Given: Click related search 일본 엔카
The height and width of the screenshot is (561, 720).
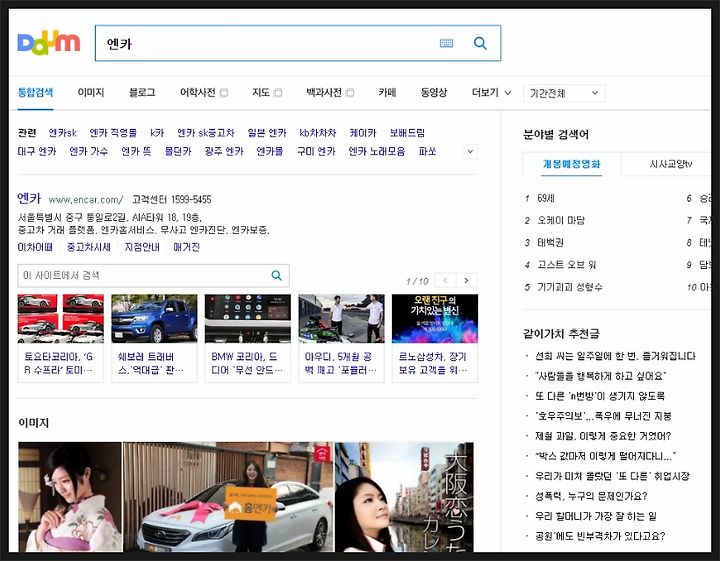Looking at the screenshot, I should click(267, 133).
